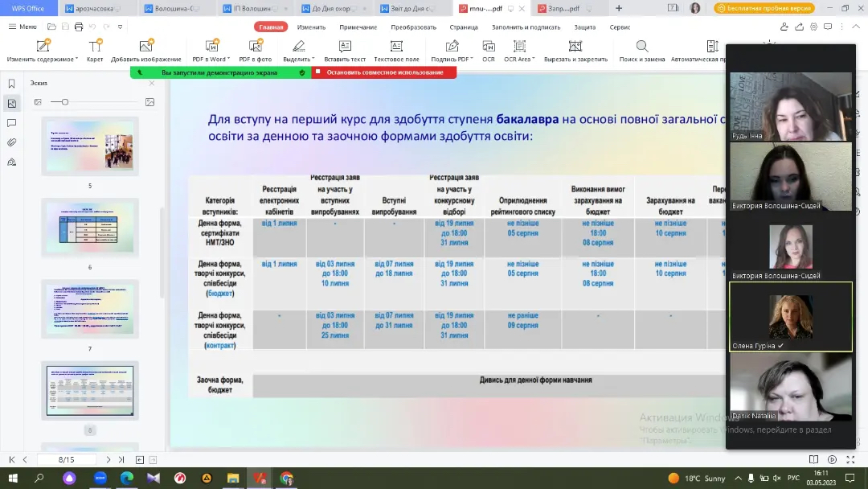Viewport: 868px width, 489px height.
Task: Toggle the attachments paperclip panel
Action: (x=12, y=142)
